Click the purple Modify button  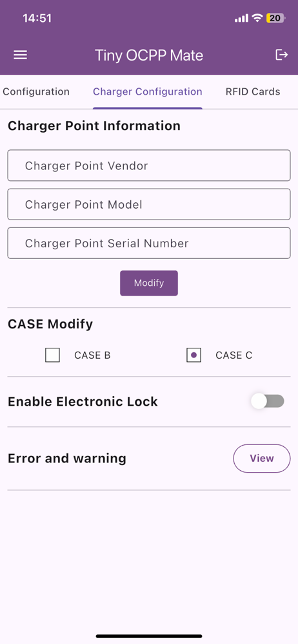pos(149,283)
